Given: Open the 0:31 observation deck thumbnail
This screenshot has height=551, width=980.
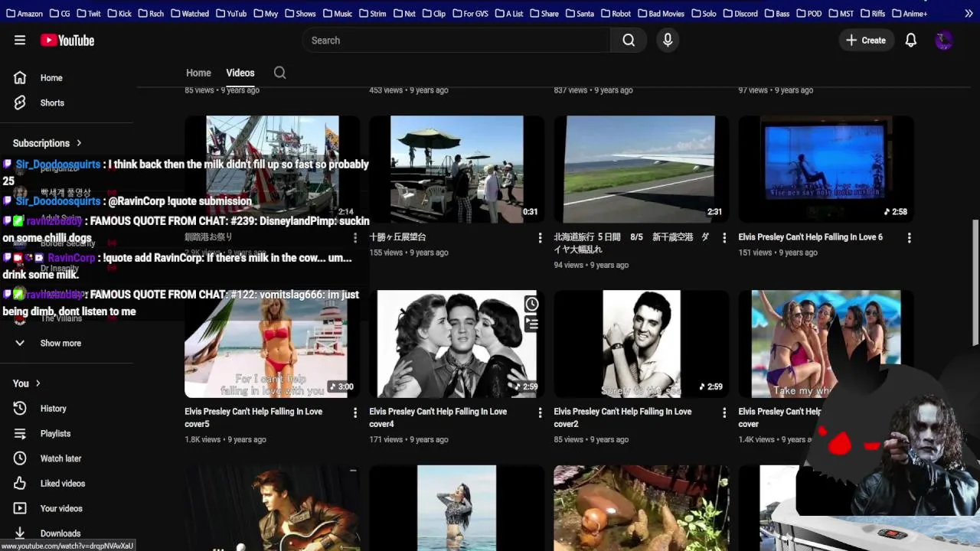Looking at the screenshot, I should [x=457, y=169].
